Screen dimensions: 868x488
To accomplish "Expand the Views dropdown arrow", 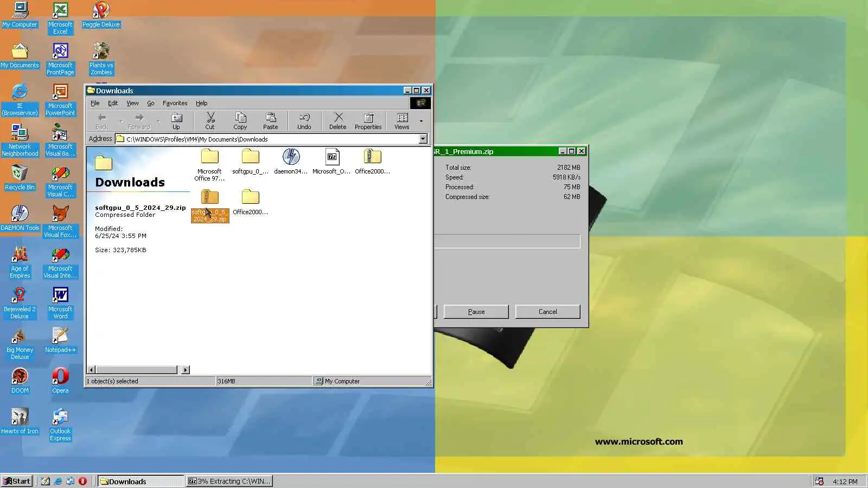I will point(421,121).
